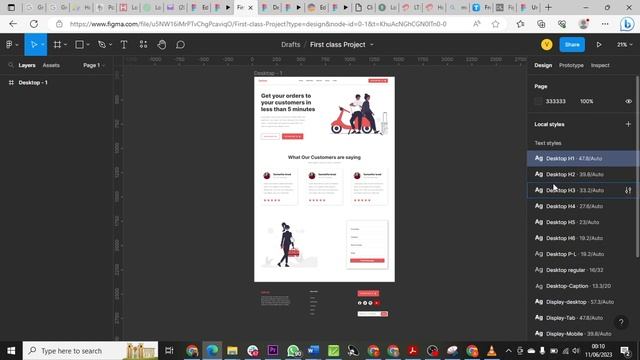Screen dimensions: 640x360
Task: Click the Windows search box
Action: [90, 351]
